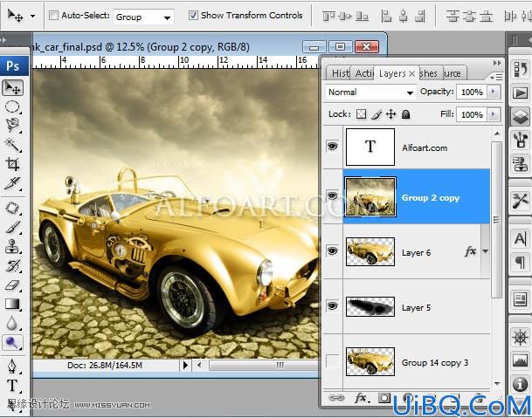Select the Crop tool
This screenshot has width=532, height=418.
coord(13,164)
